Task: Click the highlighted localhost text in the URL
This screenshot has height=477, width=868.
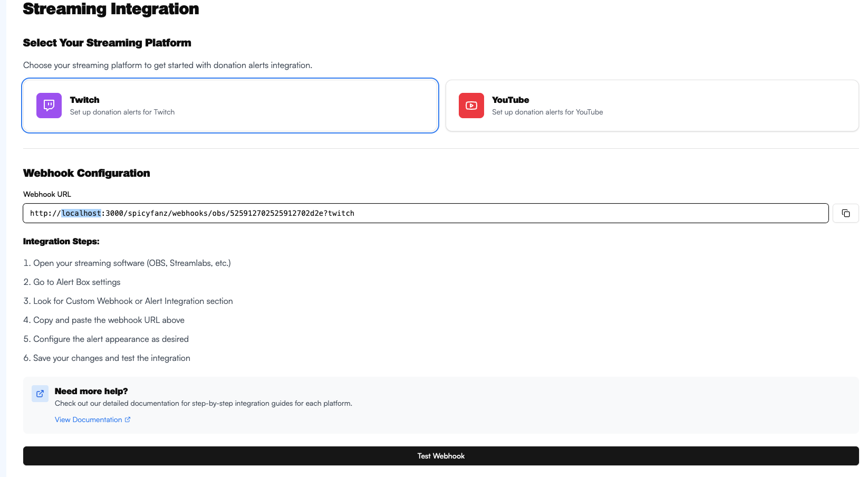Action: [x=81, y=213]
